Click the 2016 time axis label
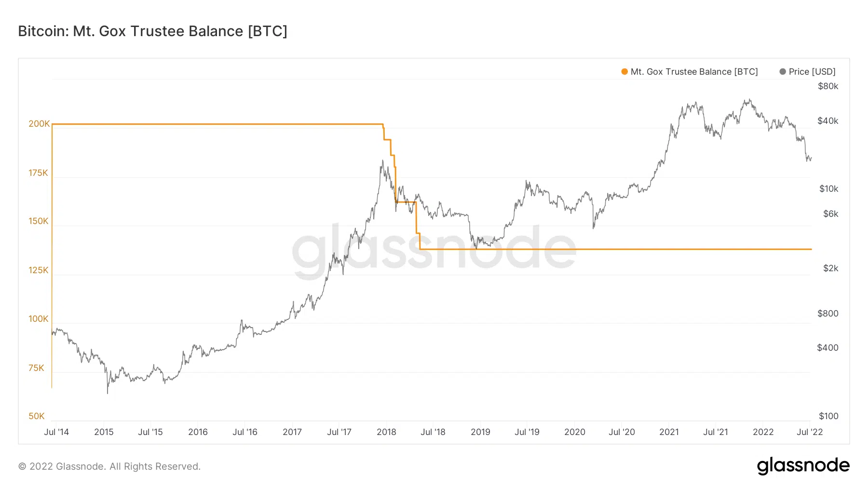This screenshot has width=868, height=488. pos(198,432)
